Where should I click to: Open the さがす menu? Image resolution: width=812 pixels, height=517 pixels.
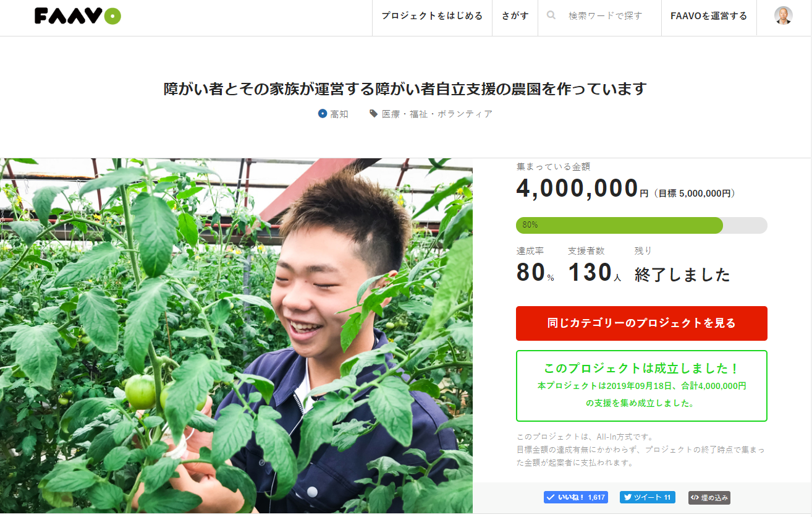click(515, 16)
